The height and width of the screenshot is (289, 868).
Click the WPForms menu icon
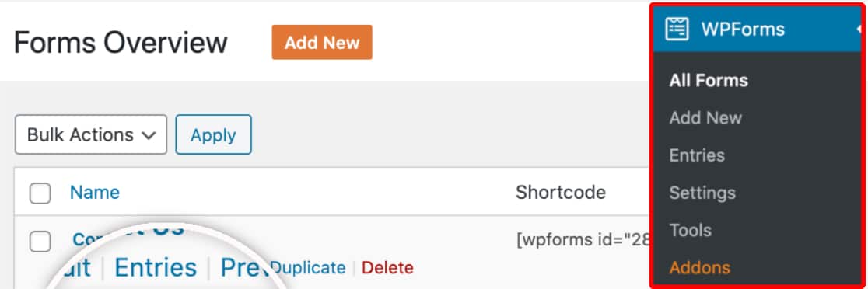pos(677,29)
